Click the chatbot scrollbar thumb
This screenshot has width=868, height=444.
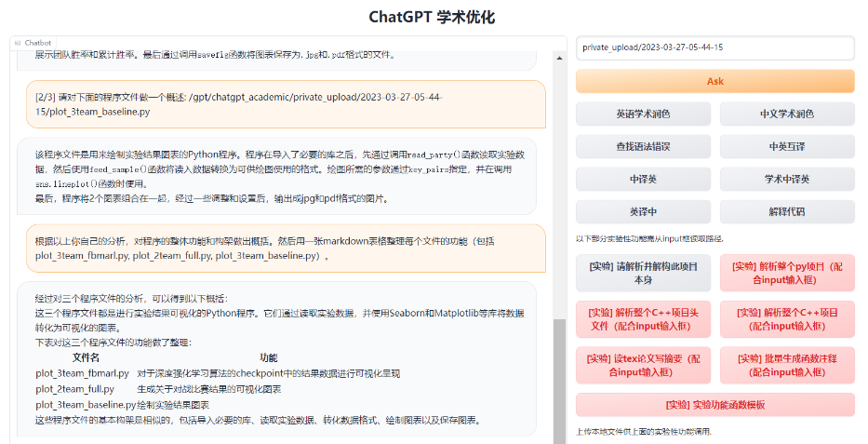[x=559, y=381]
